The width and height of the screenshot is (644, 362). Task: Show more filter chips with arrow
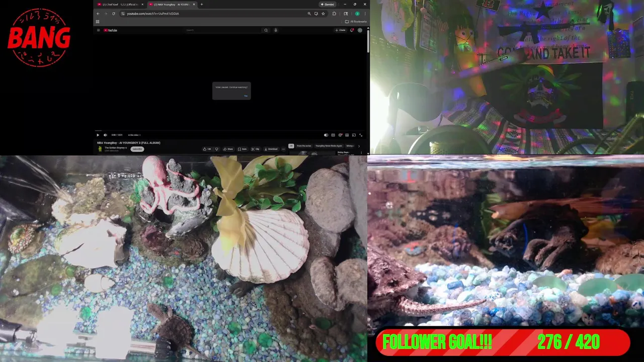[359, 146]
